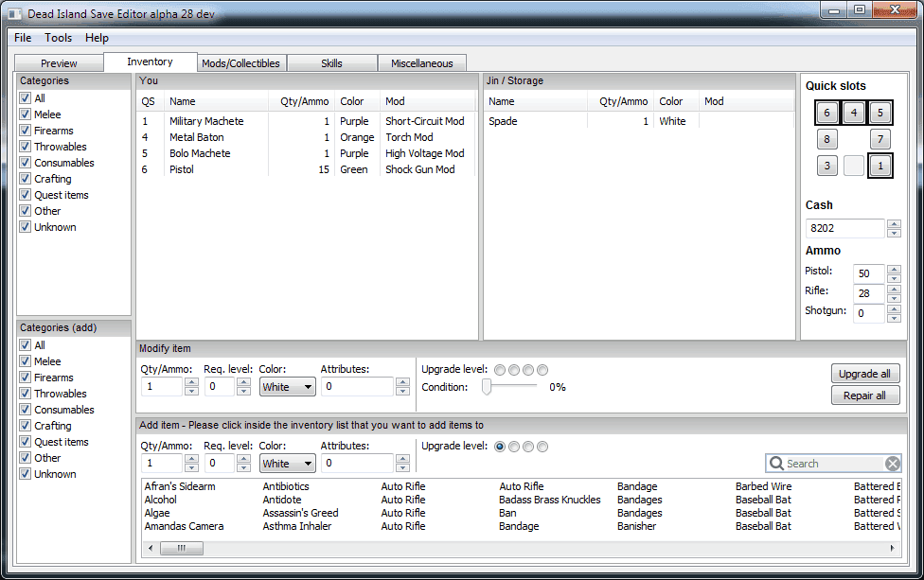Click the Condition slider handle
The width and height of the screenshot is (924, 580).
[487, 387]
